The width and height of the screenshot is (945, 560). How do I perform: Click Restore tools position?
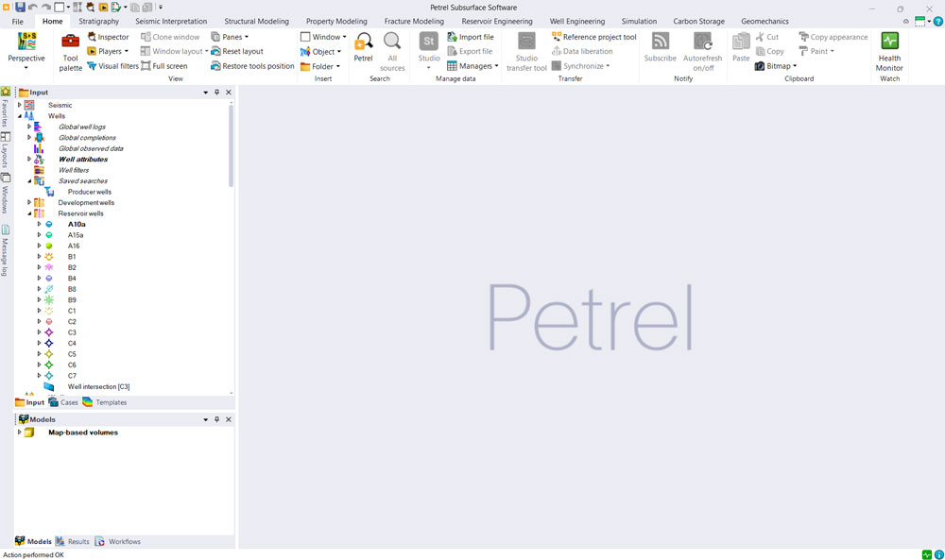pyautogui.click(x=252, y=66)
